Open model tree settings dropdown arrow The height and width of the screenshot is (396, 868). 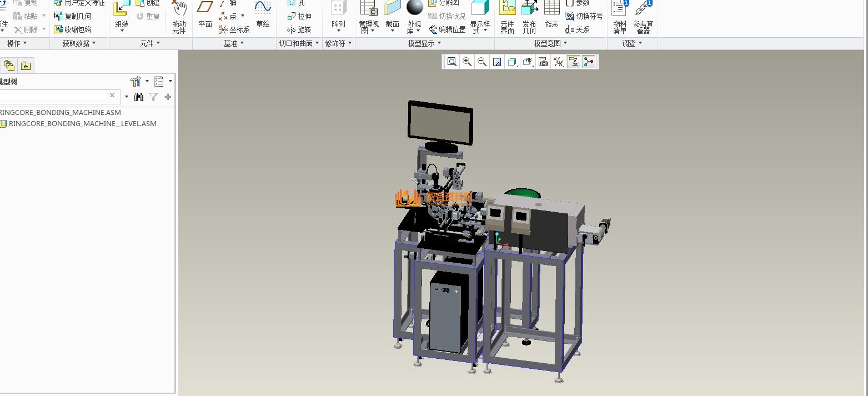tap(147, 82)
